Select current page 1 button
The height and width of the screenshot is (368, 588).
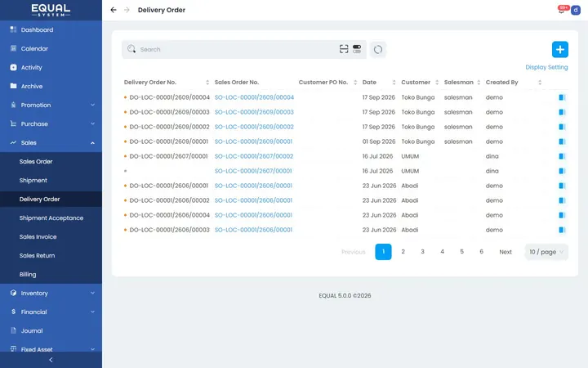point(383,252)
